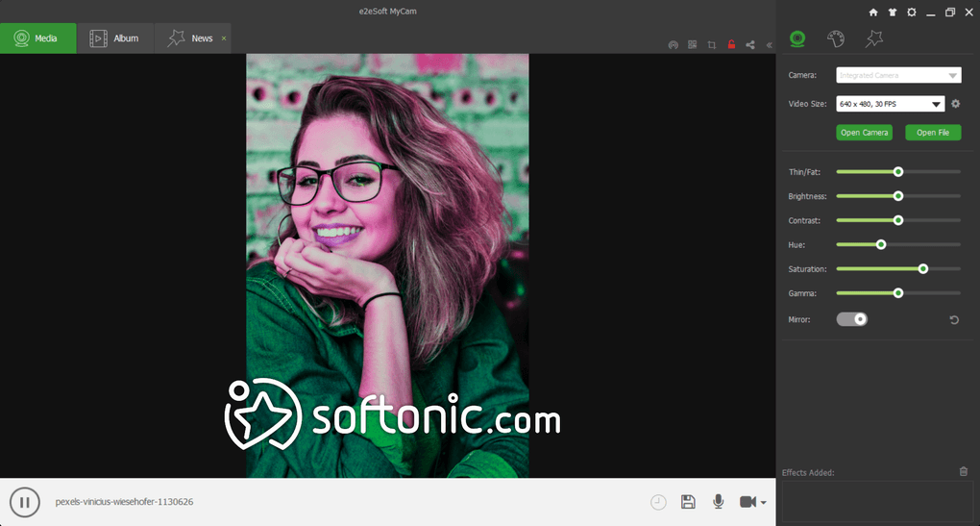Toggle the Mirror switch
The height and width of the screenshot is (526, 980).
[x=852, y=319]
